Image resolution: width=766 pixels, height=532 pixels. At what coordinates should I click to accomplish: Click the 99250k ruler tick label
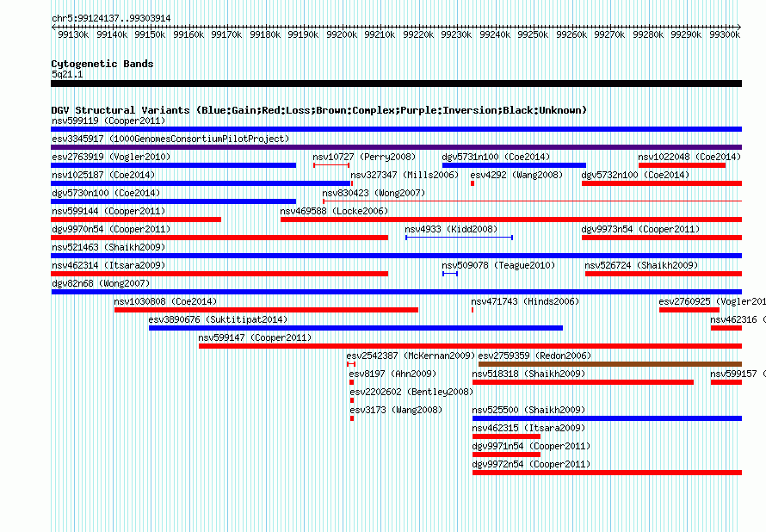pyautogui.click(x=533, y=34)
